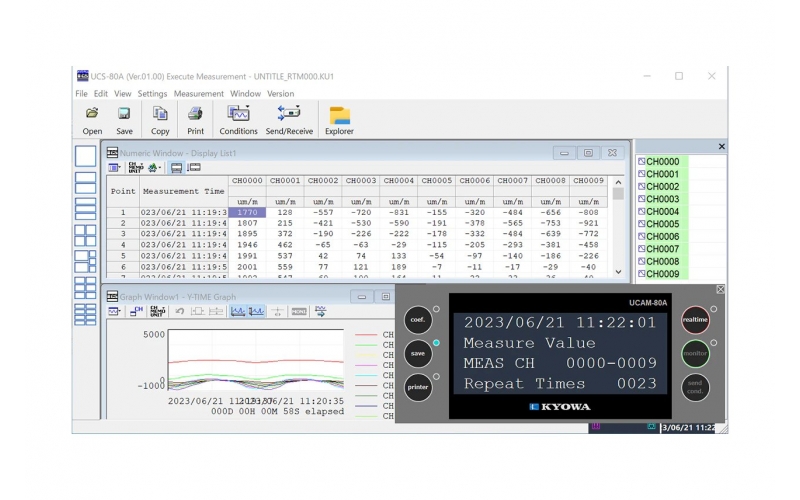Open the Version menu
The image size is (800, 500).
pyautogui.click(x=281, y=94)
